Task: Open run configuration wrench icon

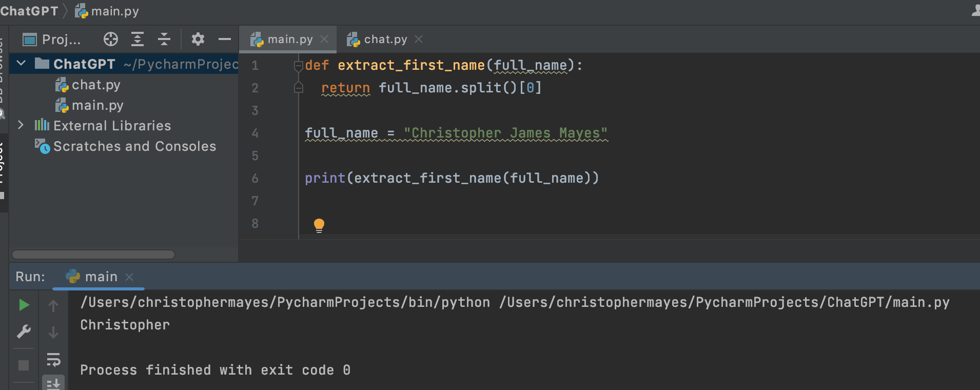Action: (24, 332)
